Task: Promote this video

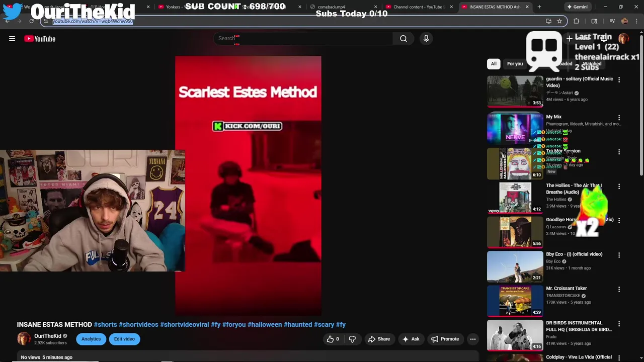Action: pyautogui.click(x=445, y=339)
